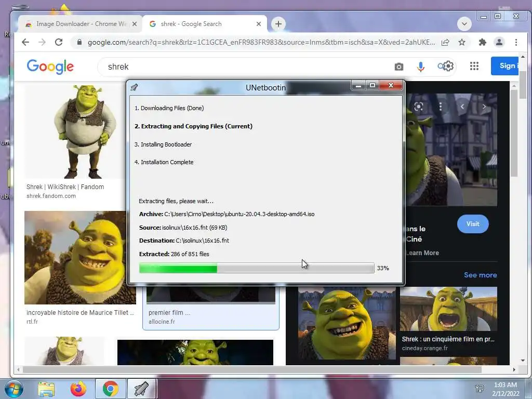Click UNetbootin title bar icon
This screenshot has width=532, height=399.
pos(134,87)
